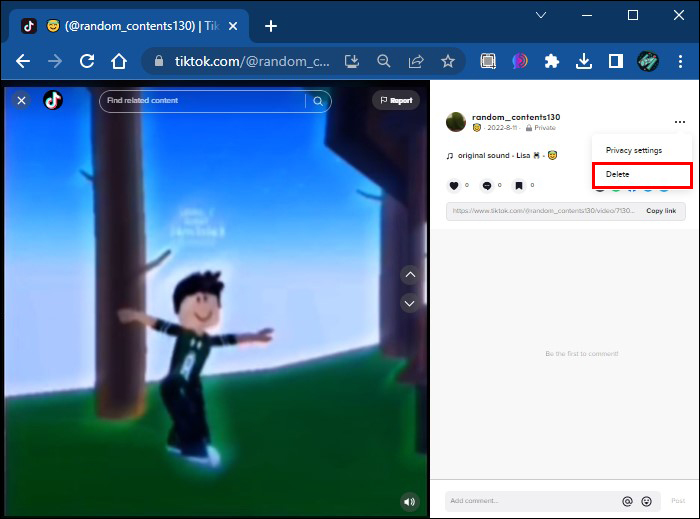This screenshot has width=700, height=519.
Task: Click the video URL text field
Action: tap(543, 211)
